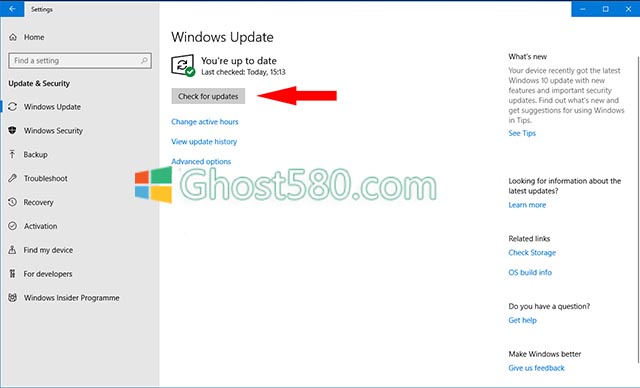Viewport: 640px width, 388px height.
Task: Click the Give us feedback link
Action: coord(536,368)
